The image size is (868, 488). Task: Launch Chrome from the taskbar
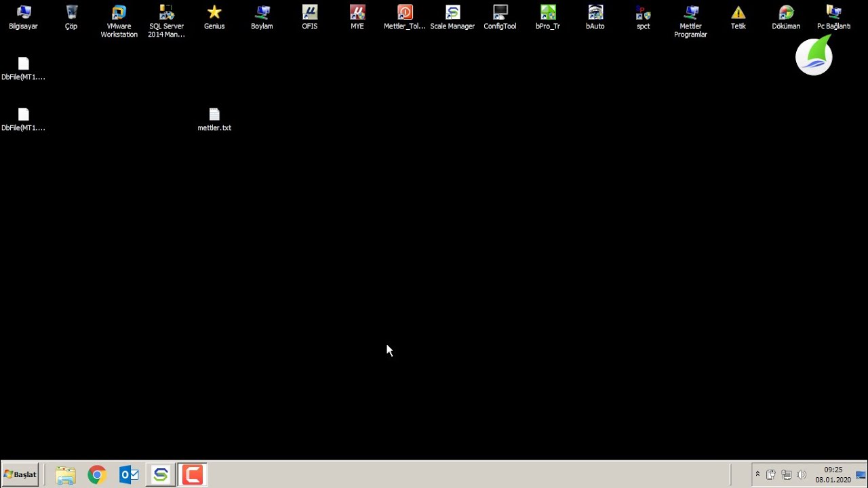(x=97, y=475)
